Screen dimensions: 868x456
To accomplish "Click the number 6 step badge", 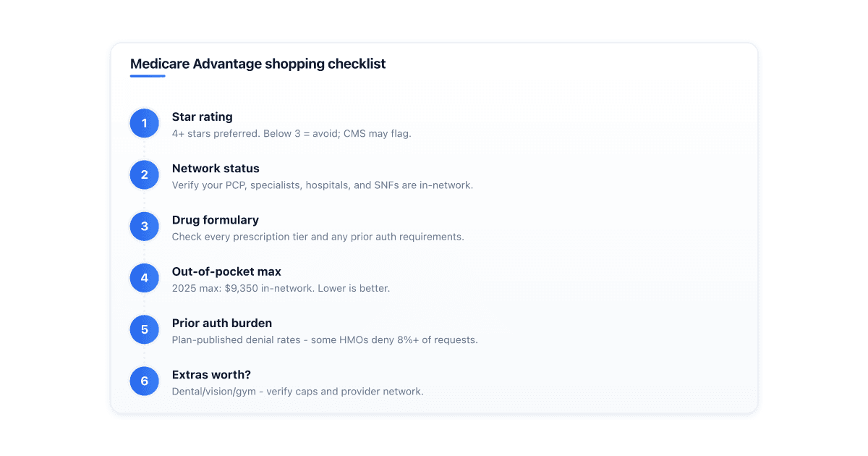I will (x=145, y=381).
